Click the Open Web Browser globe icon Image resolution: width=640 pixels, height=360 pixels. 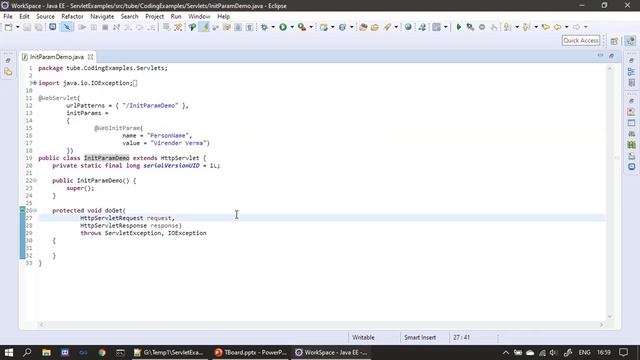click(x=408, y=27)
